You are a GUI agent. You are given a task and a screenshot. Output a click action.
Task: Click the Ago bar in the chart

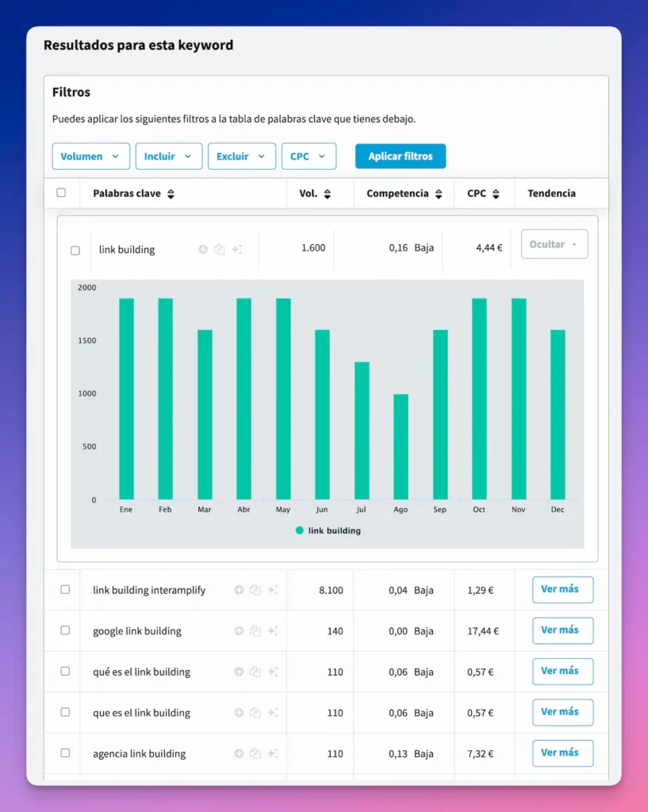point(401,446)
